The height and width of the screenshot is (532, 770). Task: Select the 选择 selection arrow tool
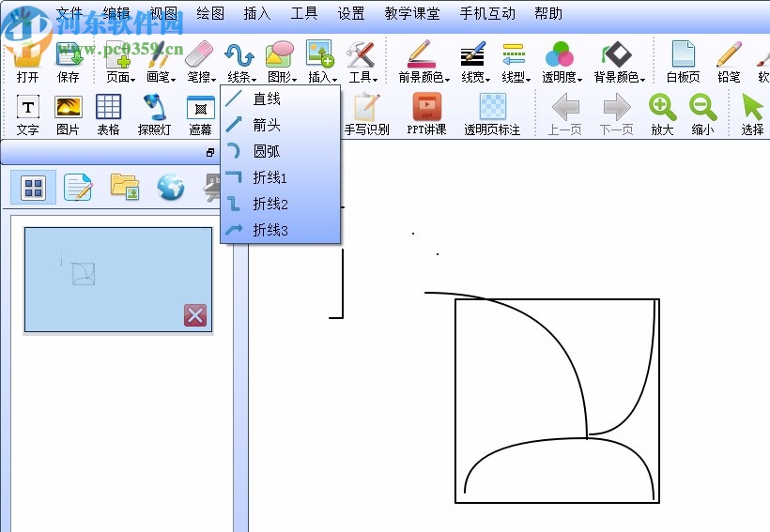(752, 114)
